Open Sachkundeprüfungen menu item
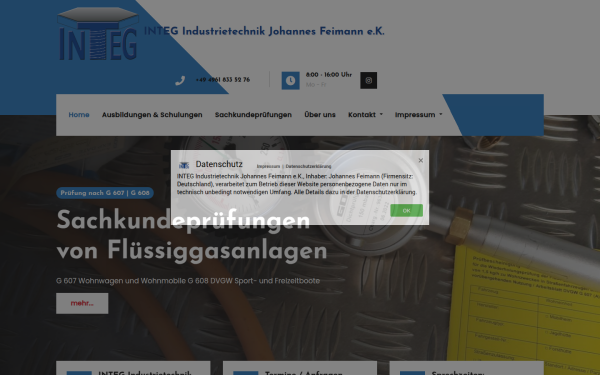This screenshot has width=600, height=375. point(253,115)
